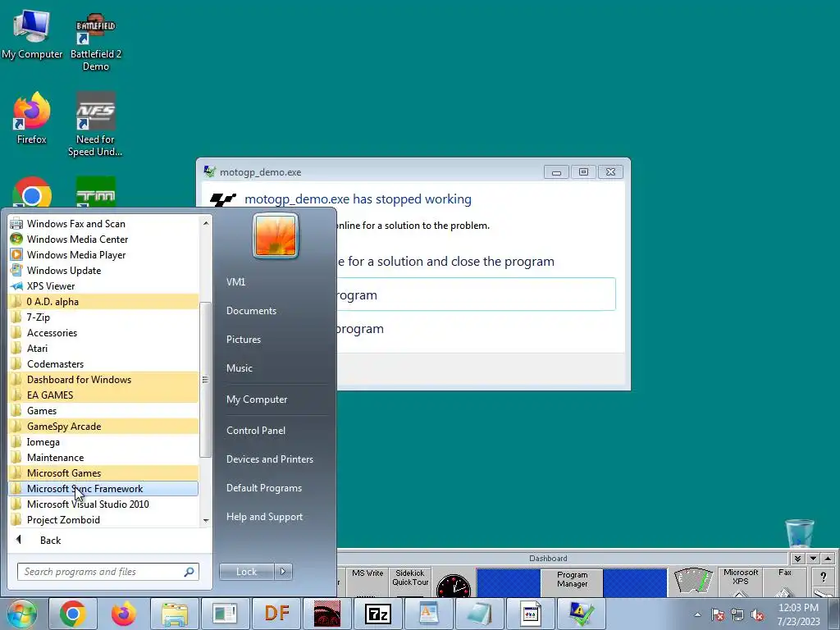Open the WordPad-style document taskbar icon

[428, 614]
